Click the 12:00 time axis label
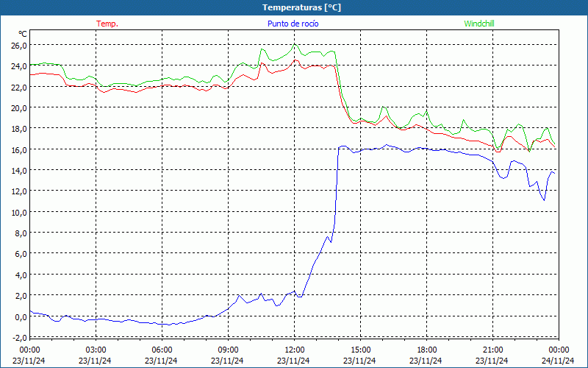The image size is (588, 368). click(x=294, y=350)
